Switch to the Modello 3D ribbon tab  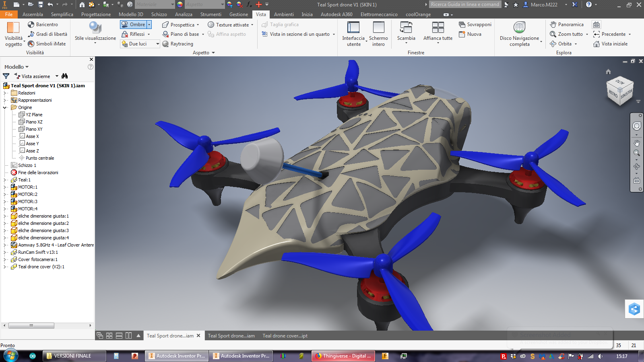pos(131,14)
